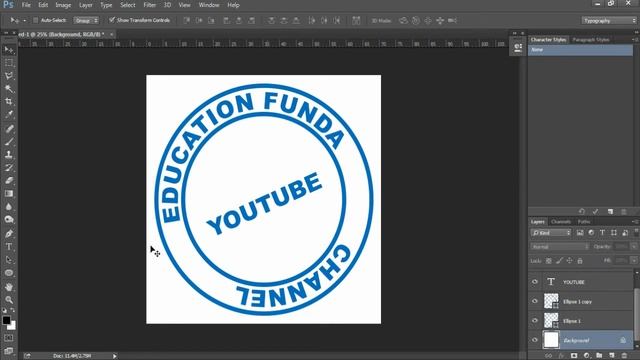Image resolution: width=640 pixels, height=360 pixels.
Task: Select the Pen tool
Action: 9,234
